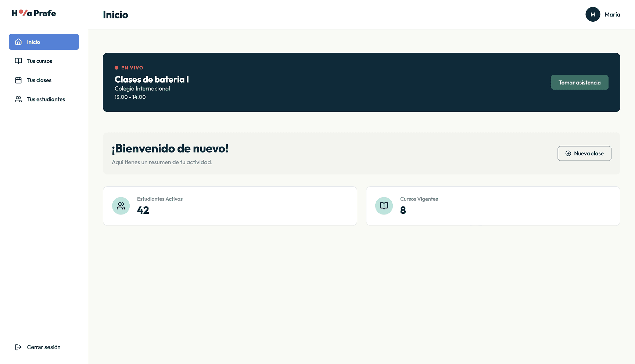This screenshot has width=635, height=364.
Task: Click the logout arrow icon
Action: (x=18, y=347)
